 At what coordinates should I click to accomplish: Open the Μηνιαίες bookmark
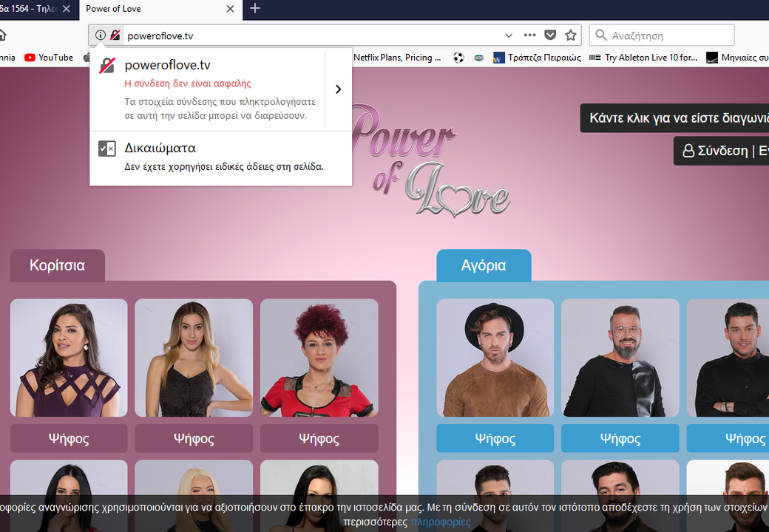(x=737, y=58)
